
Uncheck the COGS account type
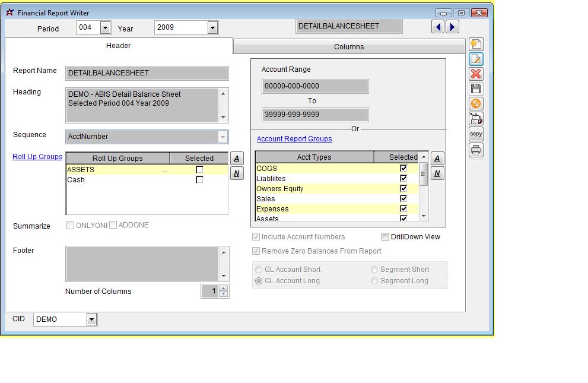click(403, 169)
